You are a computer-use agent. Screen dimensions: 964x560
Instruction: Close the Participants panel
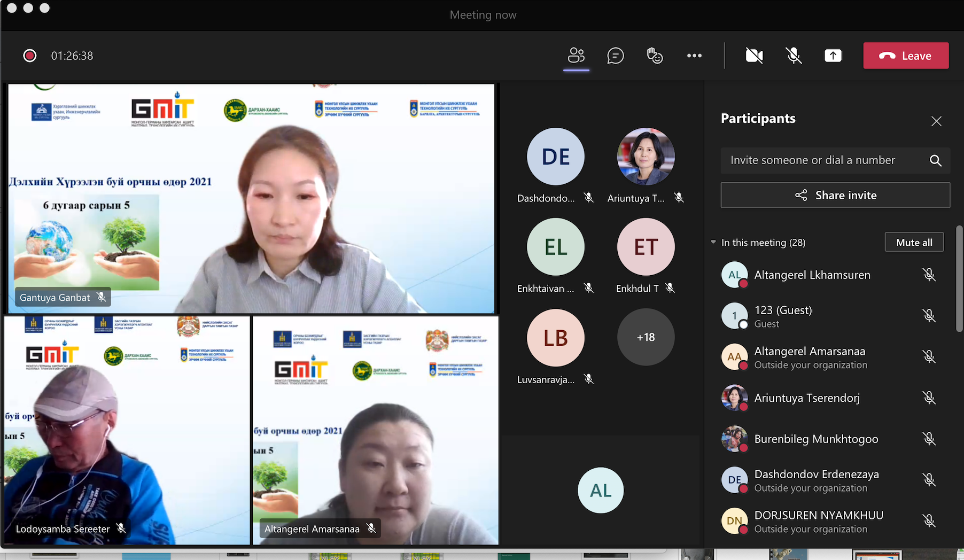point(936,121)
